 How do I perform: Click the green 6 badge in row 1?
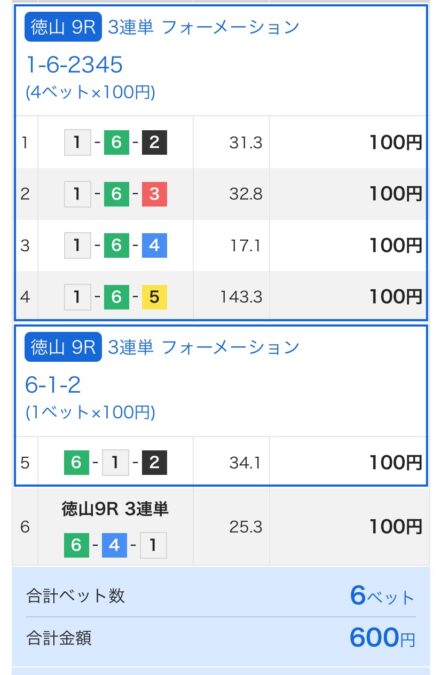(x=116, y=142)
